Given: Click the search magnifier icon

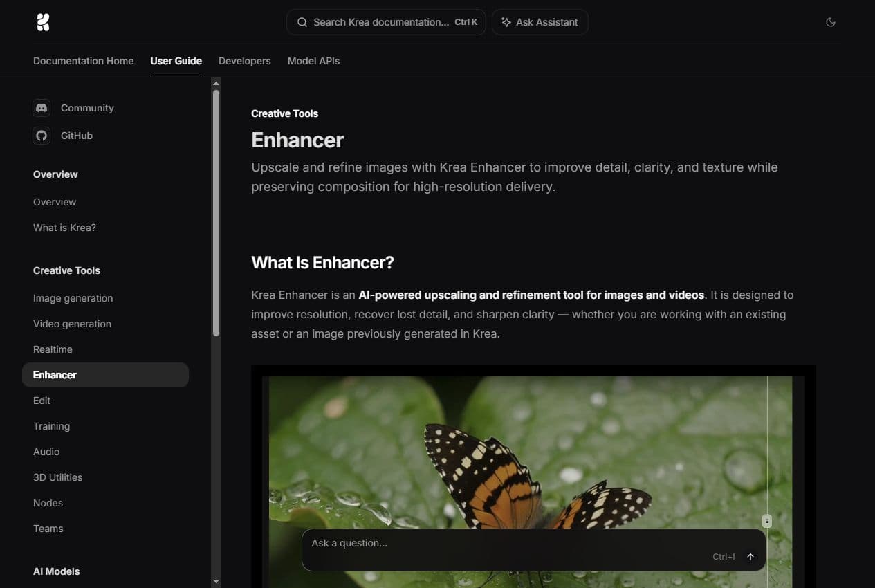Looking at the screenshot, I should click(302, 22).
